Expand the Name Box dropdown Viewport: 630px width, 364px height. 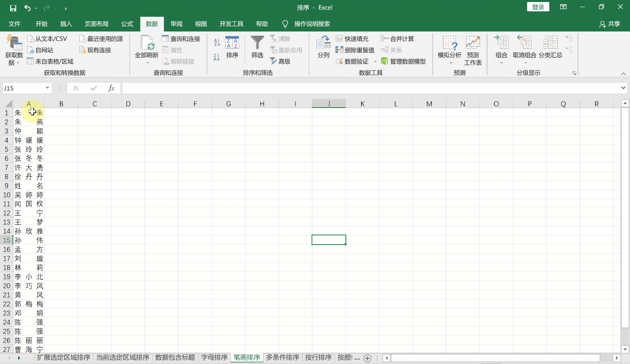point(47,88)
